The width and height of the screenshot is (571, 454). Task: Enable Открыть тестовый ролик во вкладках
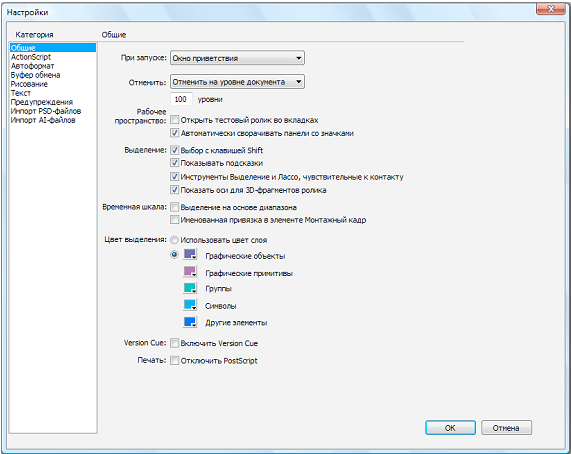[x=174, y=120]
